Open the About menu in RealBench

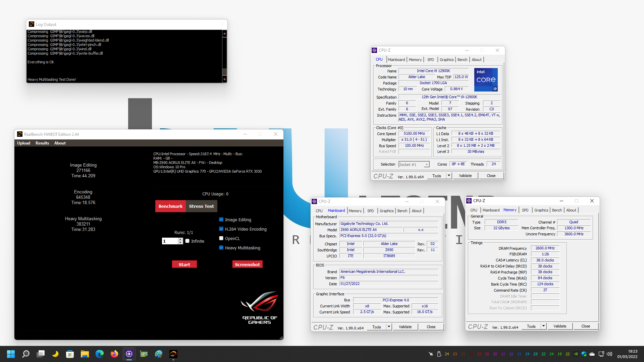pyautogui.click(x=60, y=143)
